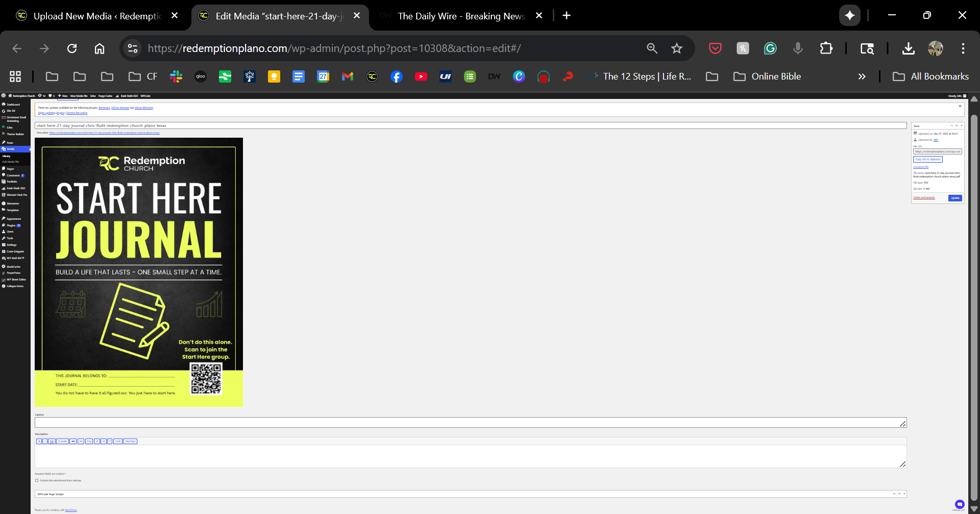The width and height of the screenshot is (980, 514).
Task: Open the browser Downloads icon
Action: [908, 48]
